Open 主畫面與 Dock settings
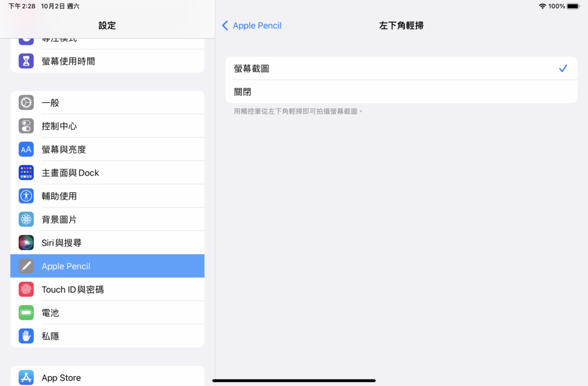The image size is (588, 386). click(x=107, y=172)
